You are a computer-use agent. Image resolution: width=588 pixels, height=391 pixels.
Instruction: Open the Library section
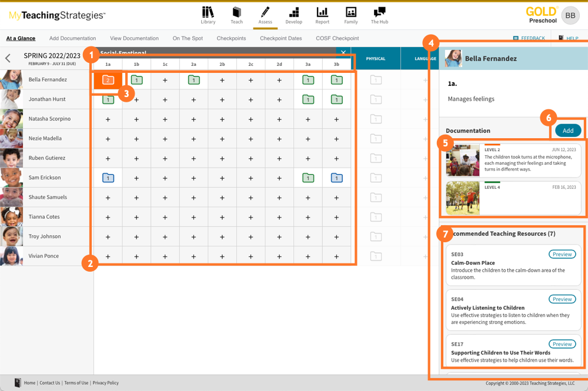[208, 15]
